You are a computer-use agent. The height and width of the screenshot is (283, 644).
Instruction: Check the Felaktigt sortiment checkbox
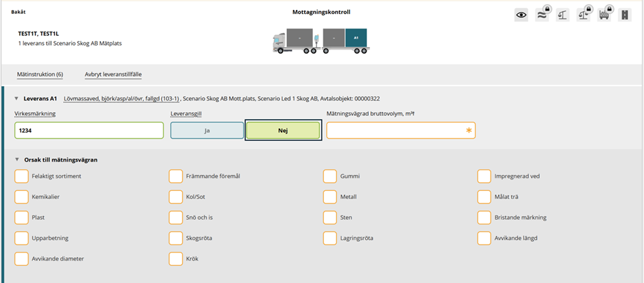pyautogui.click(x=21, y=176)
